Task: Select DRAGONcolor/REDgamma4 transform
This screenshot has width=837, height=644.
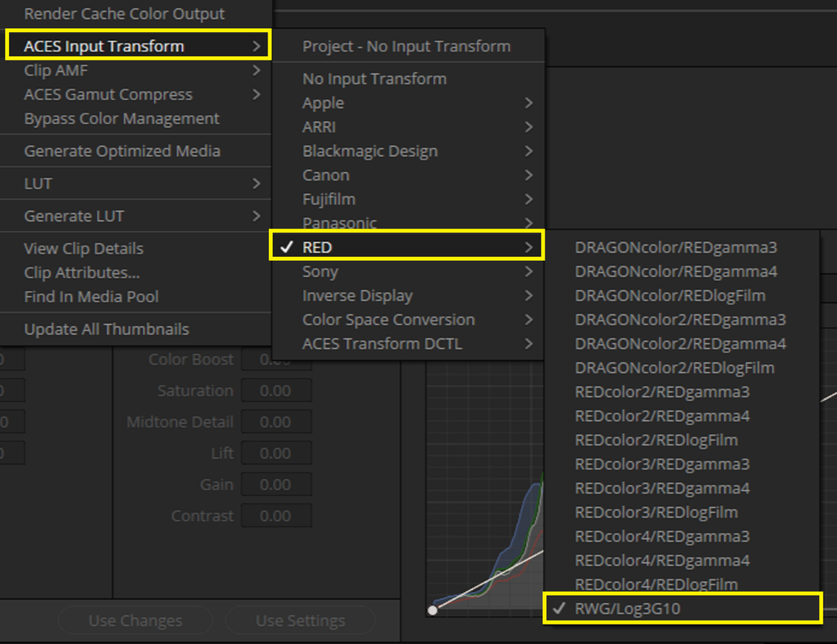Action: pyautogui.click(x=682, y=271)
